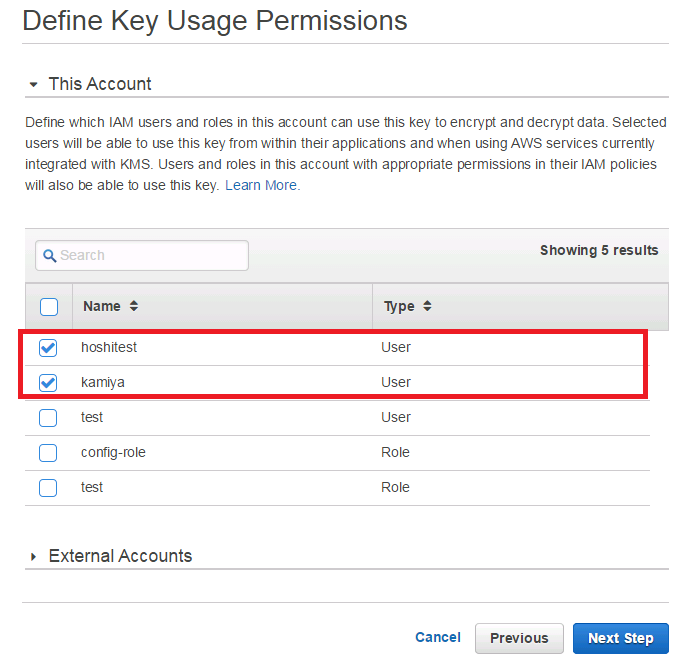The height and width of the screenshot is (664, 682).
Task: Enable the config-role checkbox
Action: coord(48,453)
